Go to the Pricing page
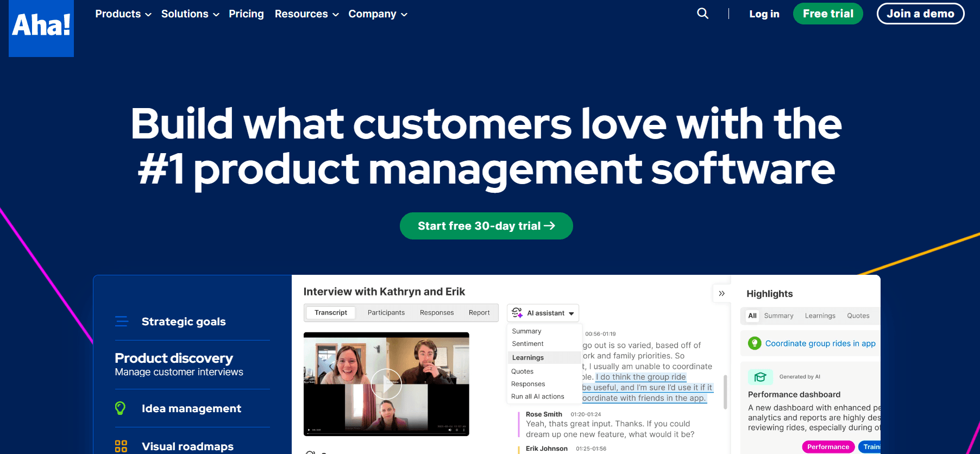This screenshot has width=980, height=454. 246,14
